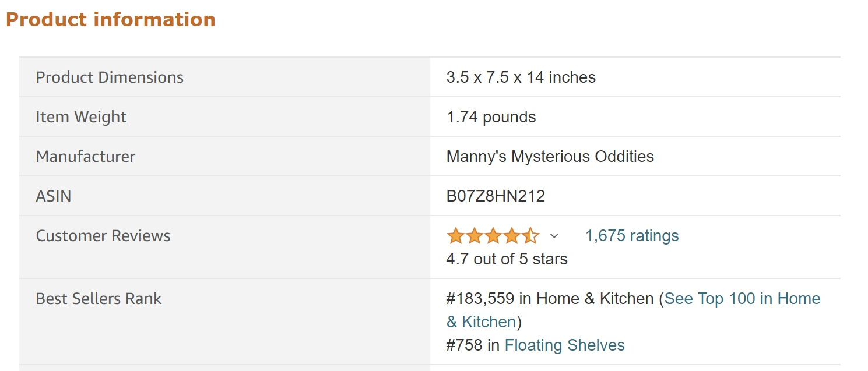Image resolution: width=868 pixels, height=371 pixels.
Task: Click the half-filled fifth rating star
Action: pyautogui.click(x=530, y=236)
